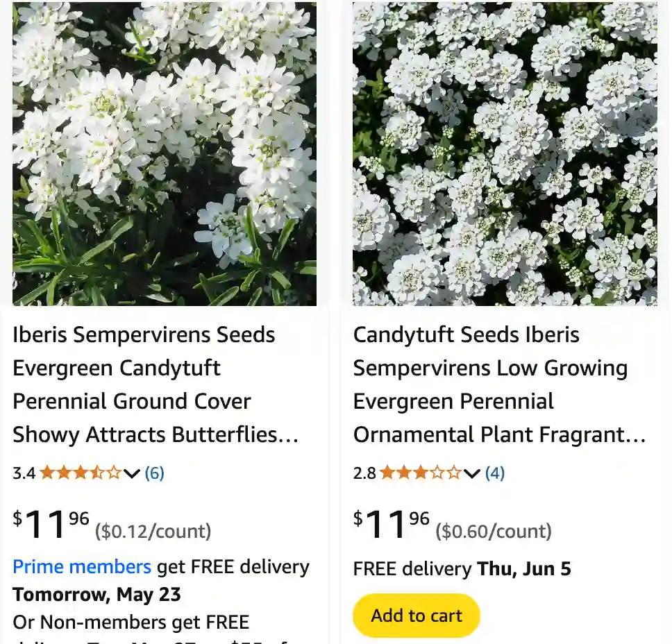
Task: Add the Candytuft Seeds to cart
Action: click(416, 616)
